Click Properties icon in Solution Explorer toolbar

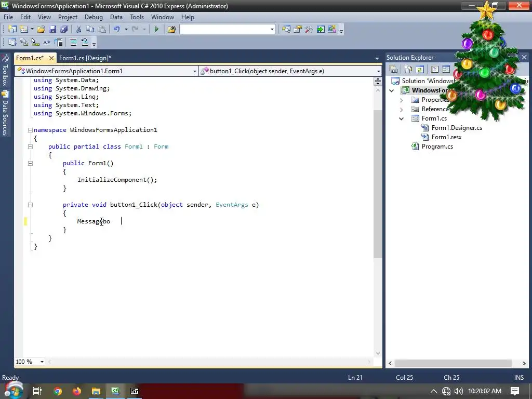[394, 70]
